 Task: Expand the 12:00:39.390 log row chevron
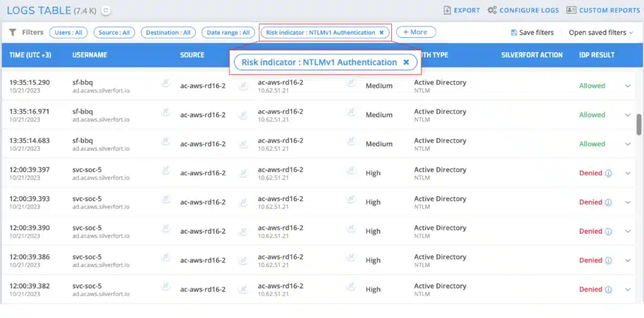coord(628,232)
